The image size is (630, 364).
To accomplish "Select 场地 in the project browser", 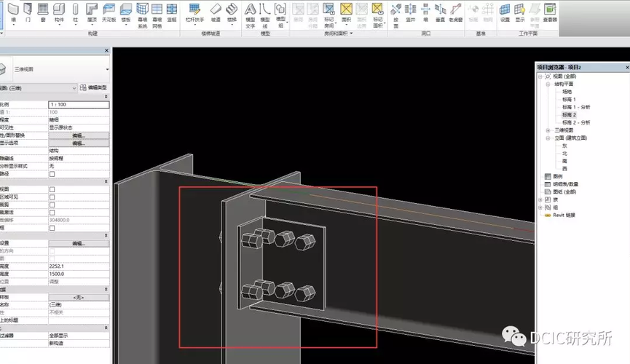I will pos(567,92).
